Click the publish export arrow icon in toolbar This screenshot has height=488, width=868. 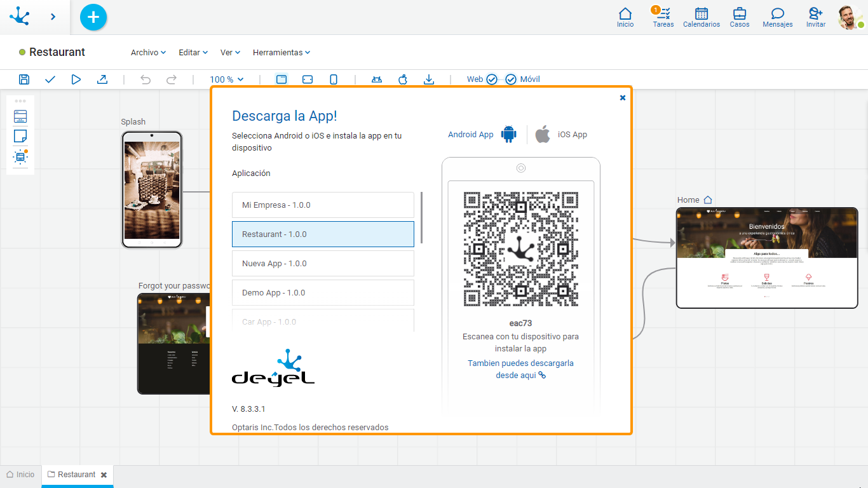(x=102, y=79)
